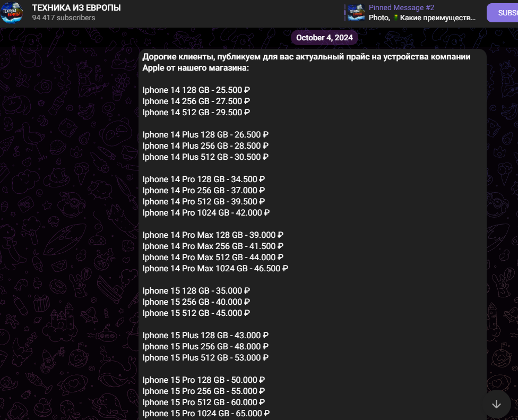This screenshot has height=420, width=518.
Task: Click the line Iphone 15 Pro 128 GB - 50.000 ₽
Action: coord(203,380)
